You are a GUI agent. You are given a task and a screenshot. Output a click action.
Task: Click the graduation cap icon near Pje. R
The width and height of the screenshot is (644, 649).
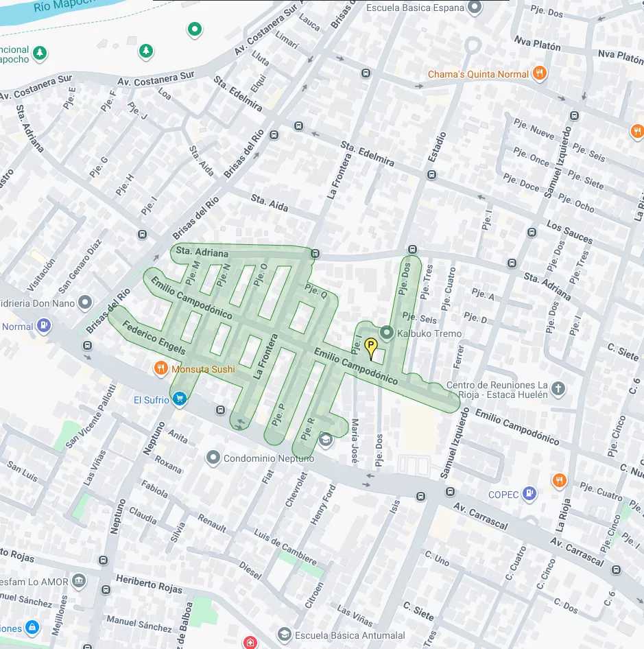click(x=326, y=439)
